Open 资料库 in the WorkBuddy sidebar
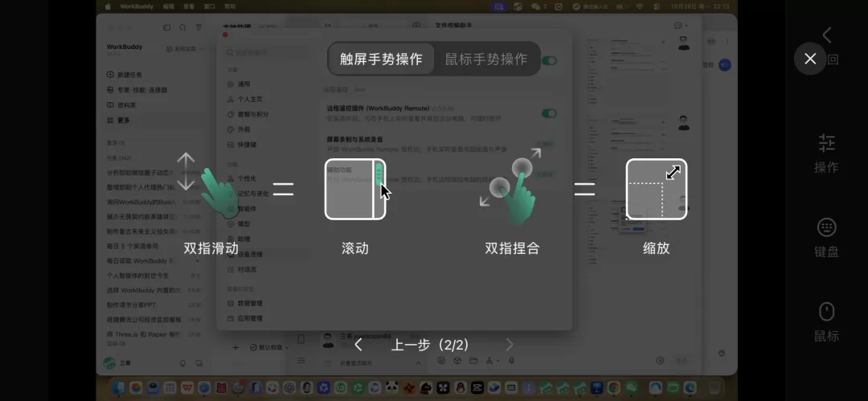868x401 pixels. coord(122,105)
